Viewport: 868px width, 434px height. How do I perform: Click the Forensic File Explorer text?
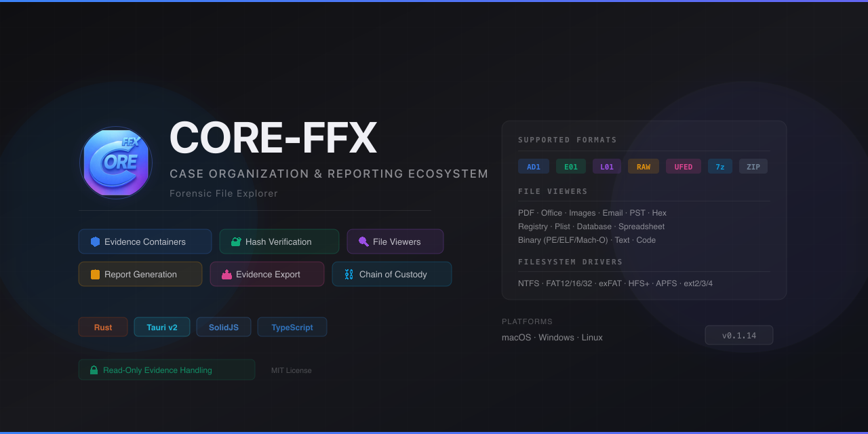pyautogui.click(x=224, y=193)
